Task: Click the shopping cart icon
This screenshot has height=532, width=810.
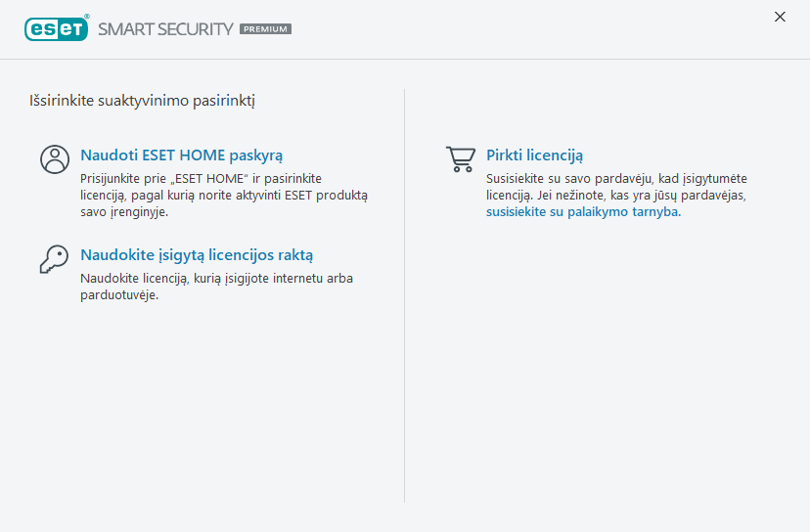Action: click(461, 159)
